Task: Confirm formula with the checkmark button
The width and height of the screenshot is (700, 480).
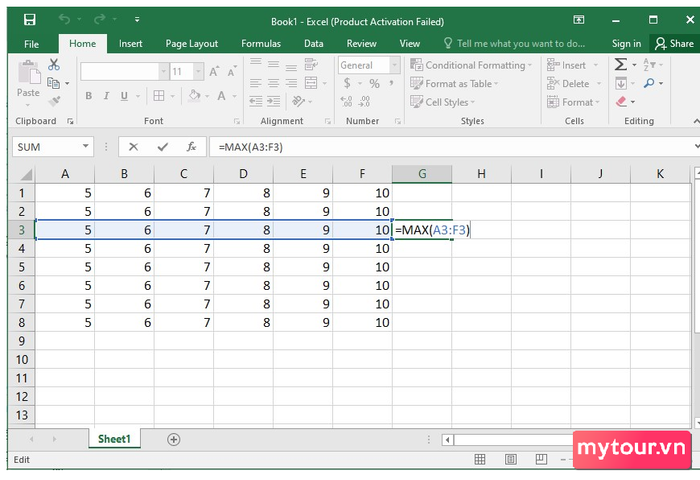Action: click(x=162, y=147)
